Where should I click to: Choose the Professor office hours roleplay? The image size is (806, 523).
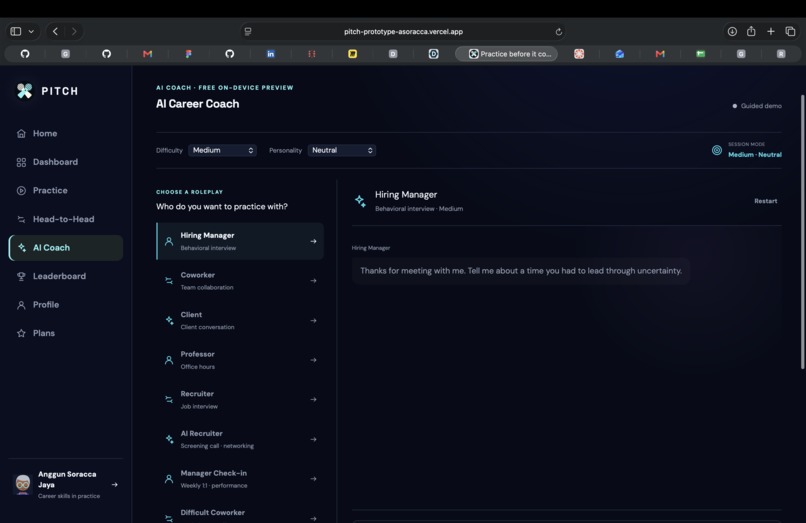click(240, 360)
